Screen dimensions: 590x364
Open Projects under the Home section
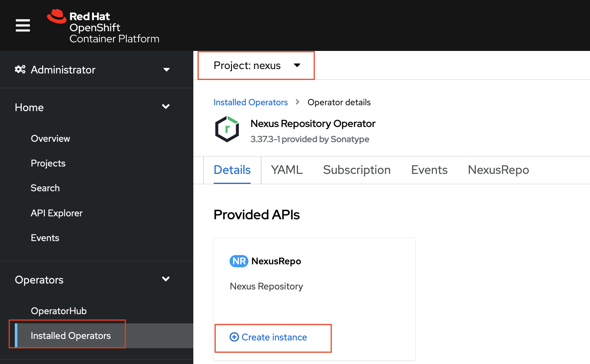[x=48, y=163]
